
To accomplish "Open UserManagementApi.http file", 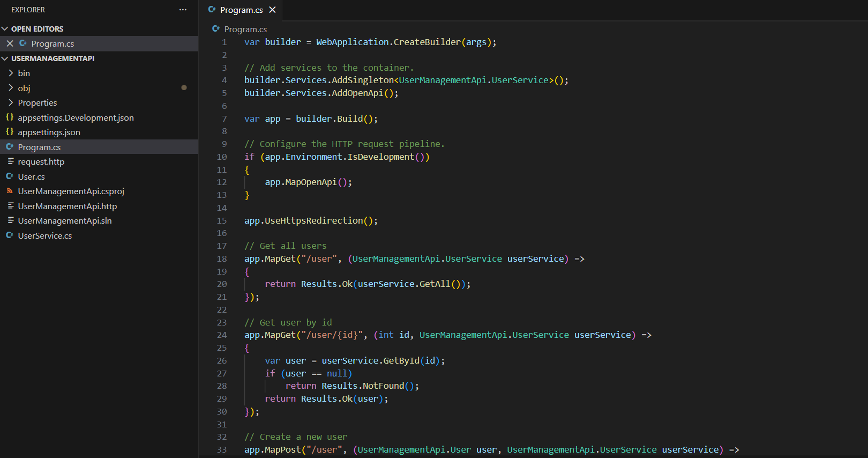I will coord(67,206).
